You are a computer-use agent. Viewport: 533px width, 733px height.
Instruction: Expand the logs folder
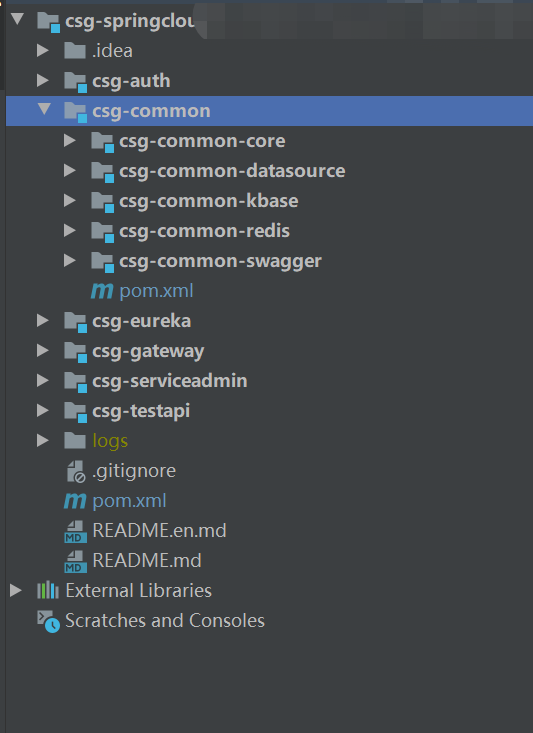coord(43,440)
